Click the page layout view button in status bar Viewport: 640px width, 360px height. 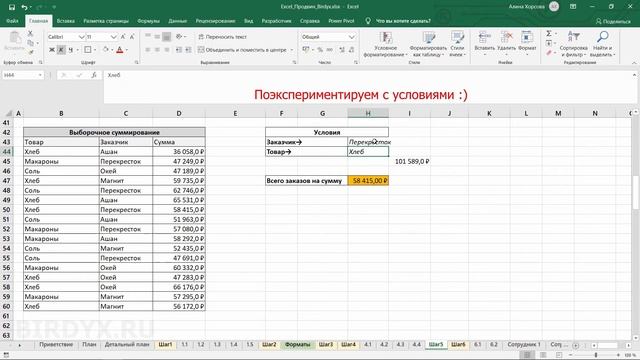(543, 355)
